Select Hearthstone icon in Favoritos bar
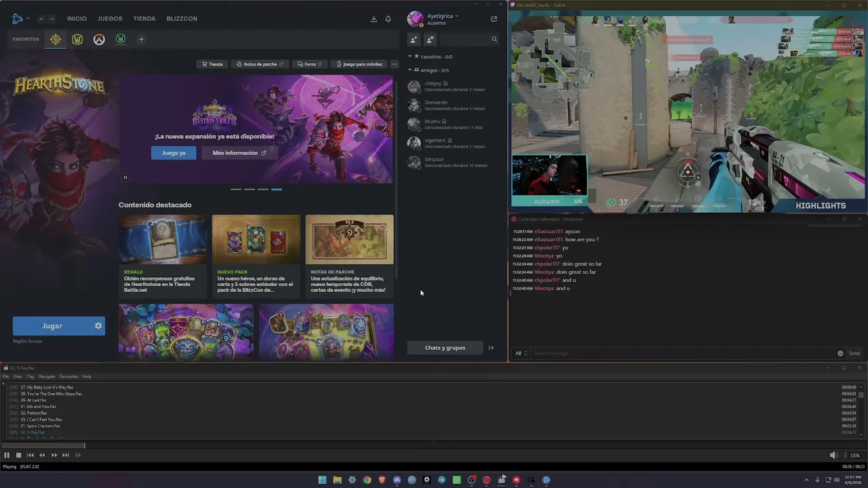 coord(56,39)
